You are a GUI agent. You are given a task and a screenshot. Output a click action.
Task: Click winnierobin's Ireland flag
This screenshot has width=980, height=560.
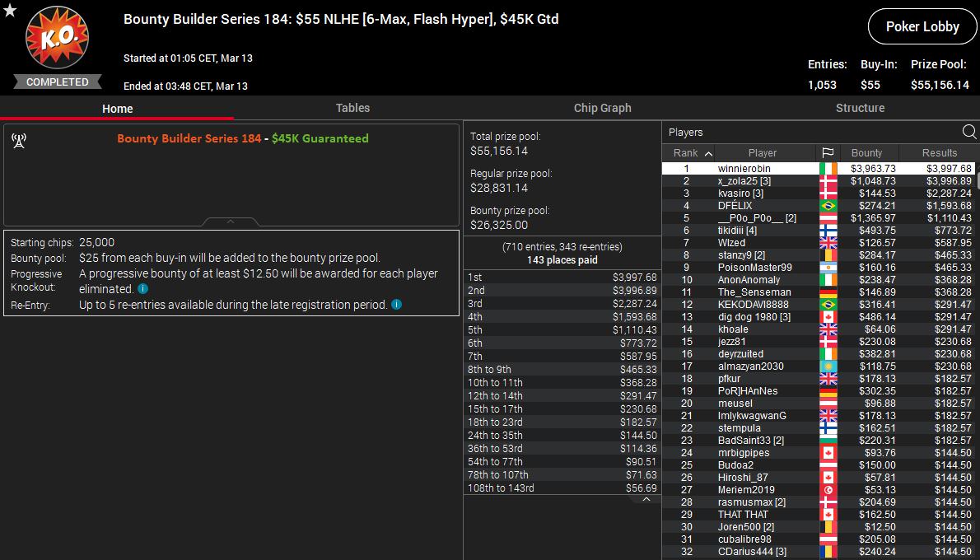click(x=828, y=169)
